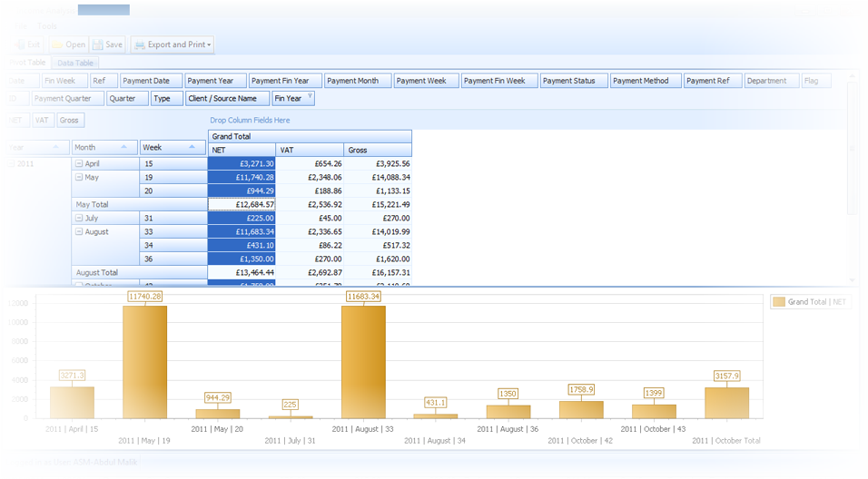Click the Open folder icon
This screenshot has height=479, width=868.
[x=58, y=44]
